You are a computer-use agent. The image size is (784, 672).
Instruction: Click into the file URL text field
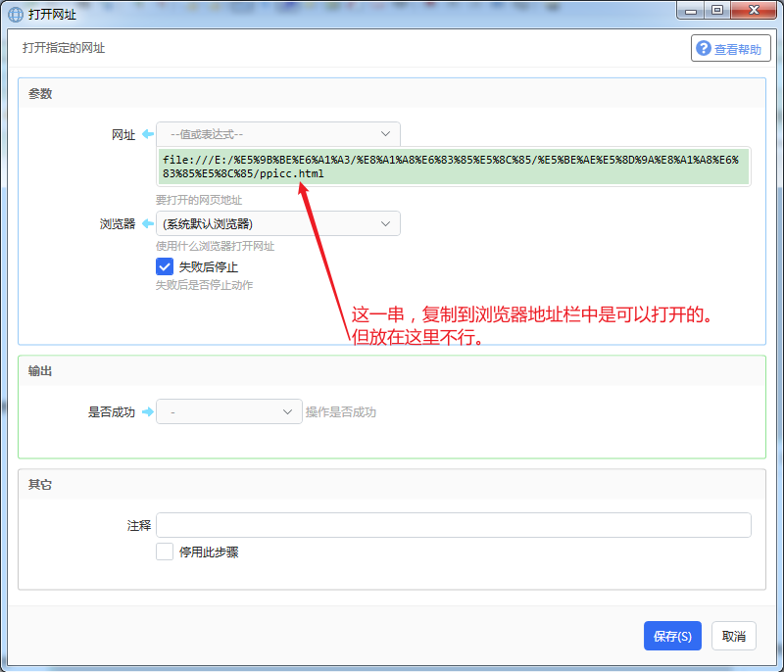454,167
